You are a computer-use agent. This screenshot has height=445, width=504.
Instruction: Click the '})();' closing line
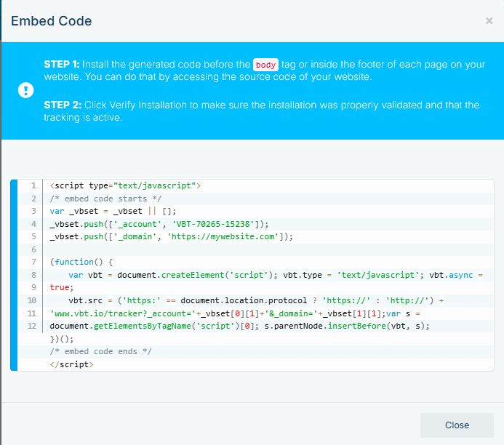point(62,339)
